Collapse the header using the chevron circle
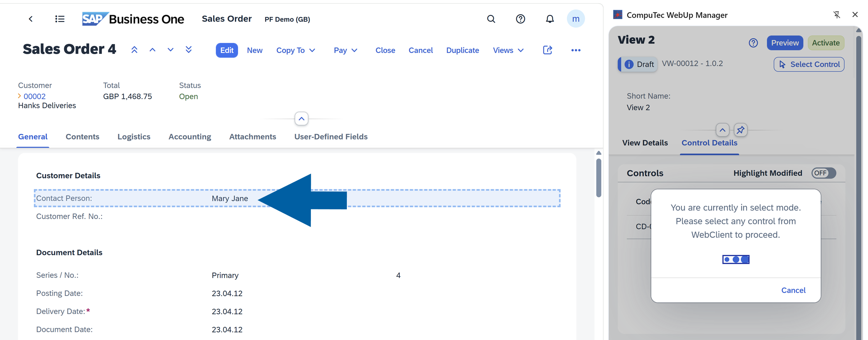This screenshot has width=868, height=340. 301,119
